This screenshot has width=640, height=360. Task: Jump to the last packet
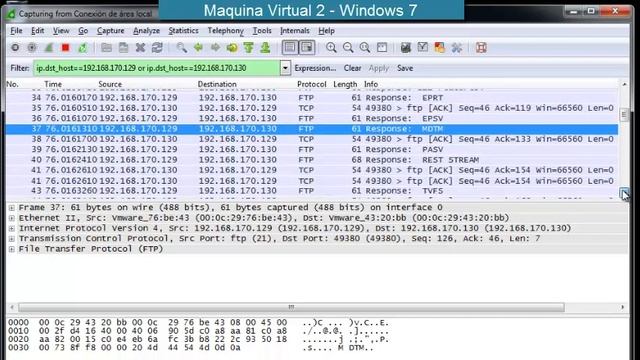point(265,48)
